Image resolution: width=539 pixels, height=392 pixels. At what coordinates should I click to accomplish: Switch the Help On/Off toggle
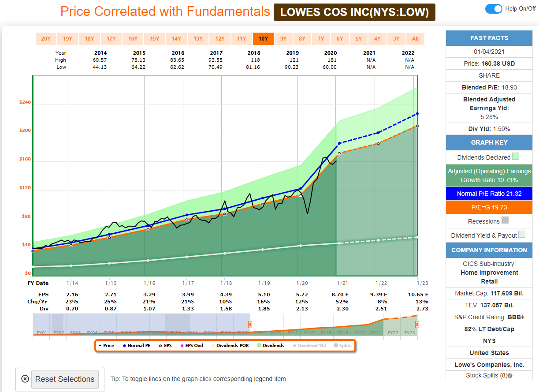(x=494, y=9)
